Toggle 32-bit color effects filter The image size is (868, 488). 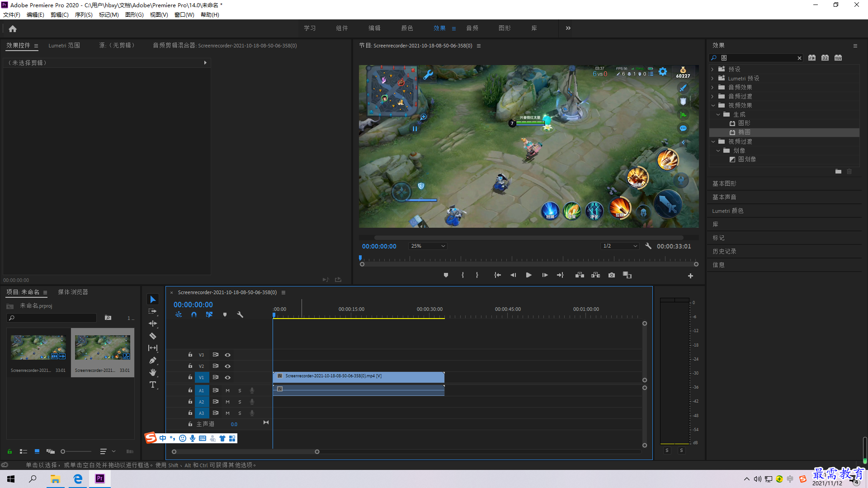click(825, 58)
